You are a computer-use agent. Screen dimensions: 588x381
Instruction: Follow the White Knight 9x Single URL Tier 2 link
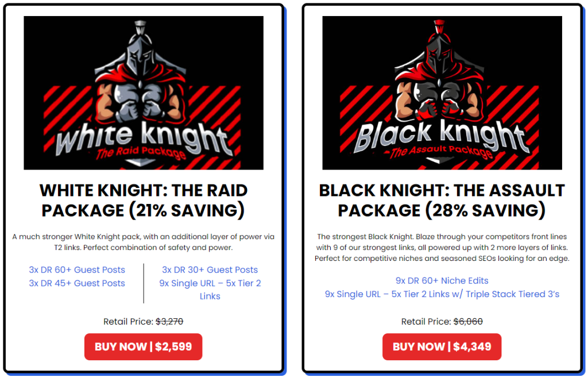pyautogui.click(x=210, y=289)
